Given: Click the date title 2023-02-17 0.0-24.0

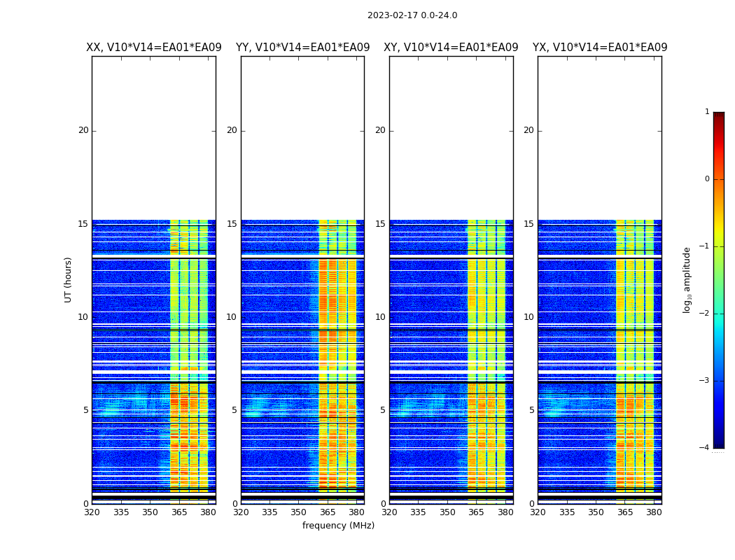Looking at the screenshot, I should click(x=412, y=15).
